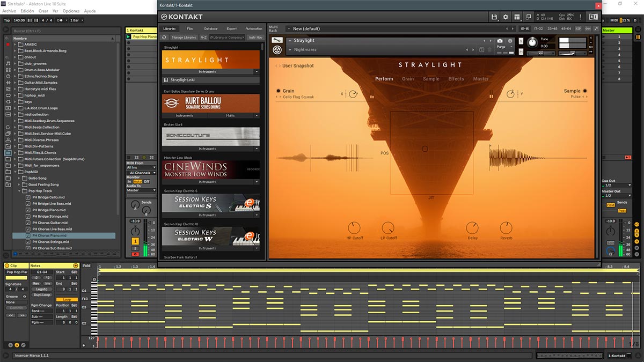Click the X modulation knob icon in Straylight

pos(353,94)
